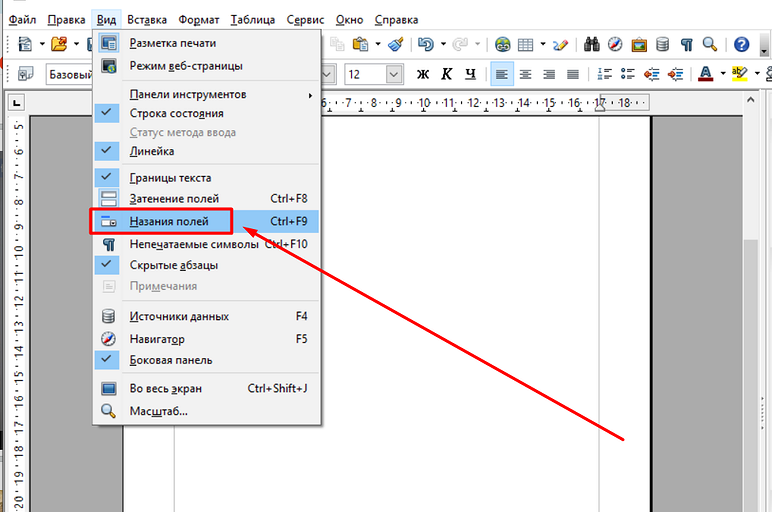This screenshot has width=772, height=512.
Task: Toggle Границы текста option off
Action: coord(170,178)
